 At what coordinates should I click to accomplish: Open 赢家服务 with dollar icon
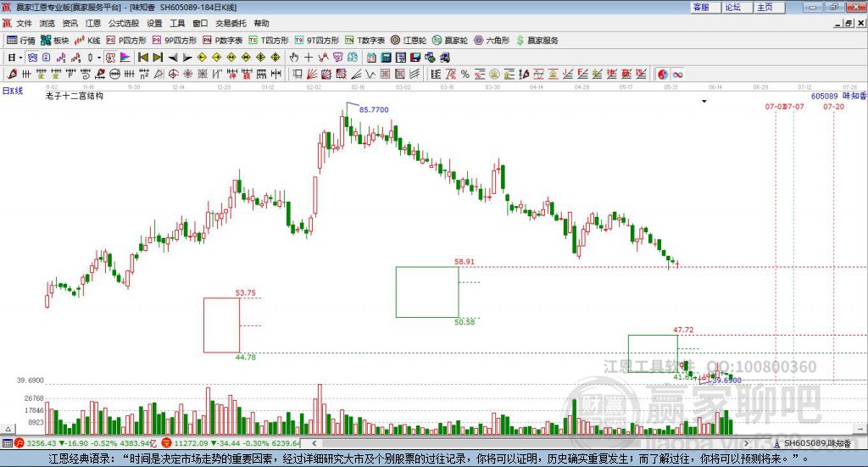click(x=537, y=41)
